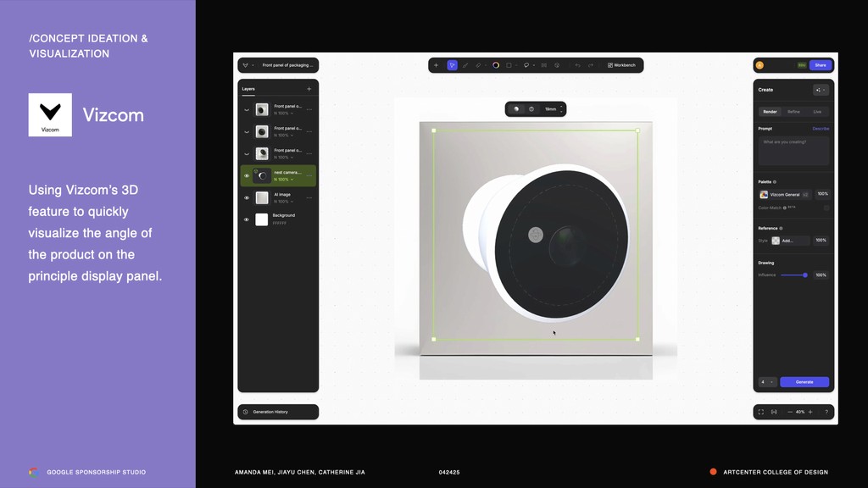Click the prompt text field
Viewport: 868px width, 488px height.
point(793,151)
